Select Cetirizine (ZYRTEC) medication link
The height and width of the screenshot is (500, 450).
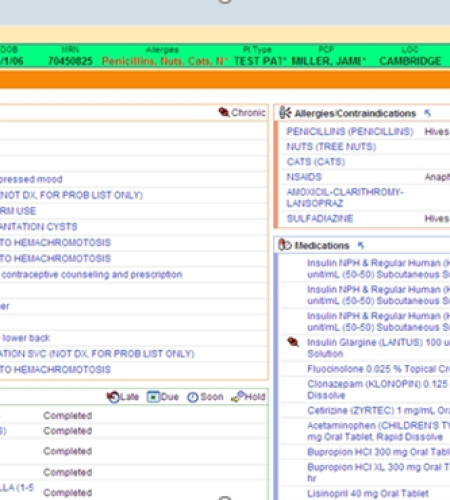coord(378,410)
